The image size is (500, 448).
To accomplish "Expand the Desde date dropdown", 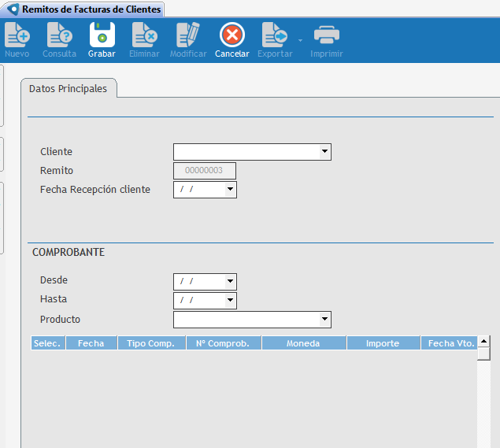I will coord(229,281).
